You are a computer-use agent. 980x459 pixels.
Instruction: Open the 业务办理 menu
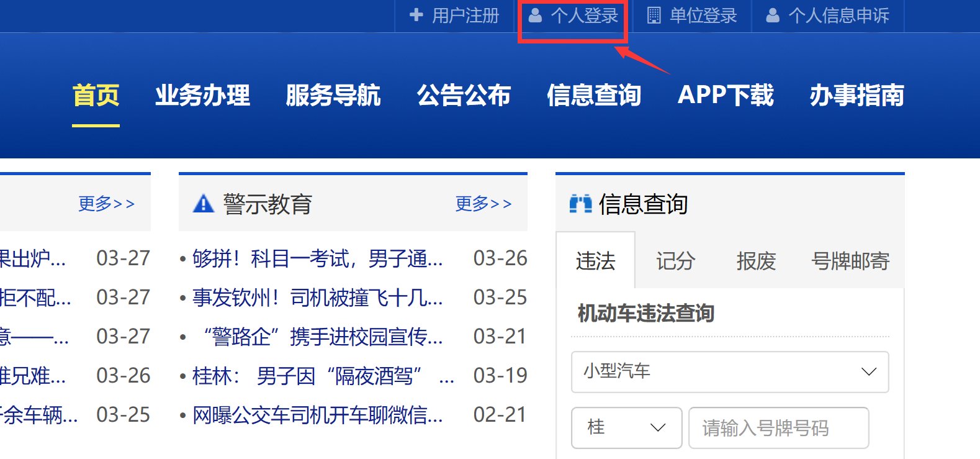click(x=203, y=96)
